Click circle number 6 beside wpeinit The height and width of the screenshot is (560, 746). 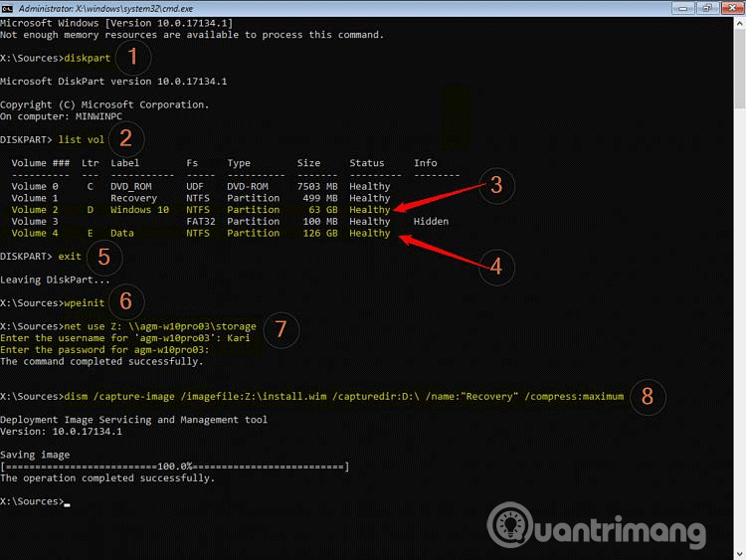click(x=126, y=302)
